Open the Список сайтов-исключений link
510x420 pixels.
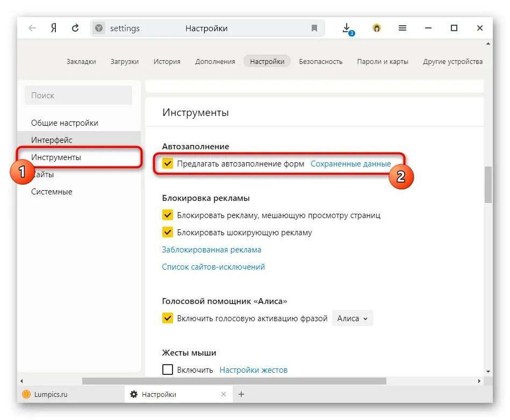tap(213, 267)
